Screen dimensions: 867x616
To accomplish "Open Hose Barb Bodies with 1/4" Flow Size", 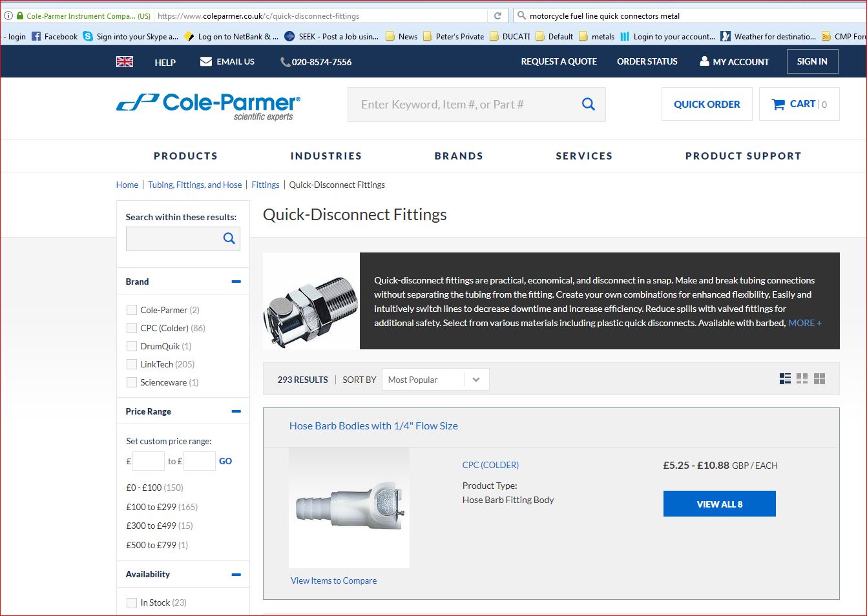I will tap(373, 426).
